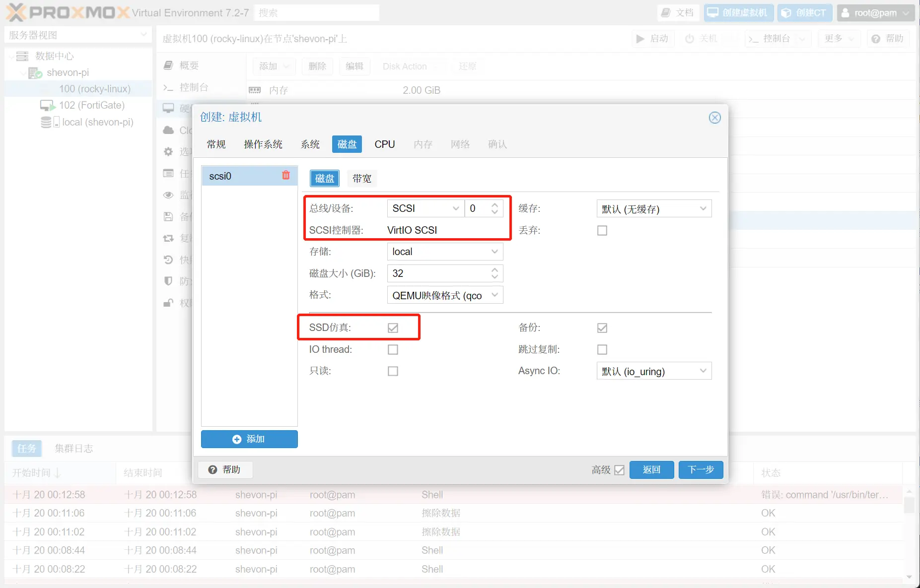Screen dimensions: 920x588
Task: Click the plus icon on Add disk button
Action: pos(237,439)
